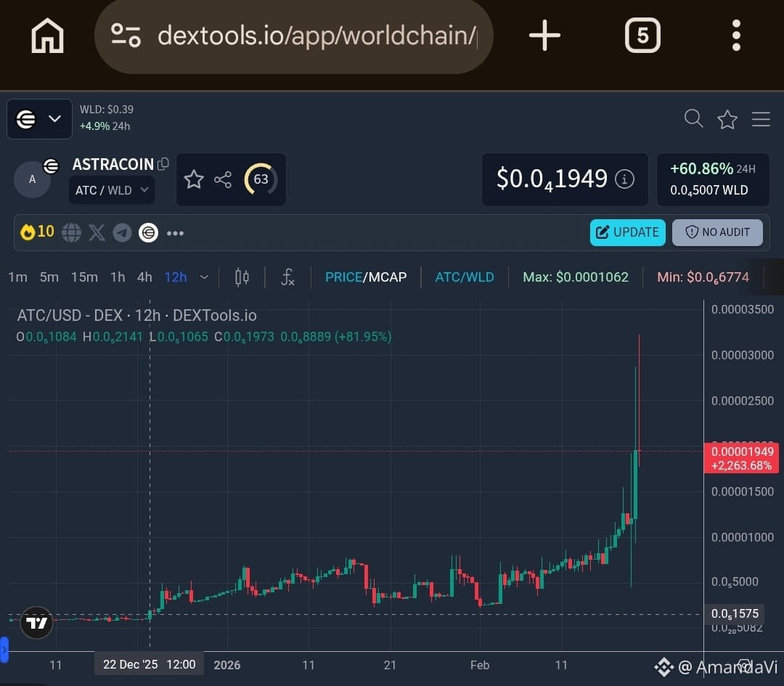
Task: Open chart indicators fx icon
Action: click(x=287, y=277)
